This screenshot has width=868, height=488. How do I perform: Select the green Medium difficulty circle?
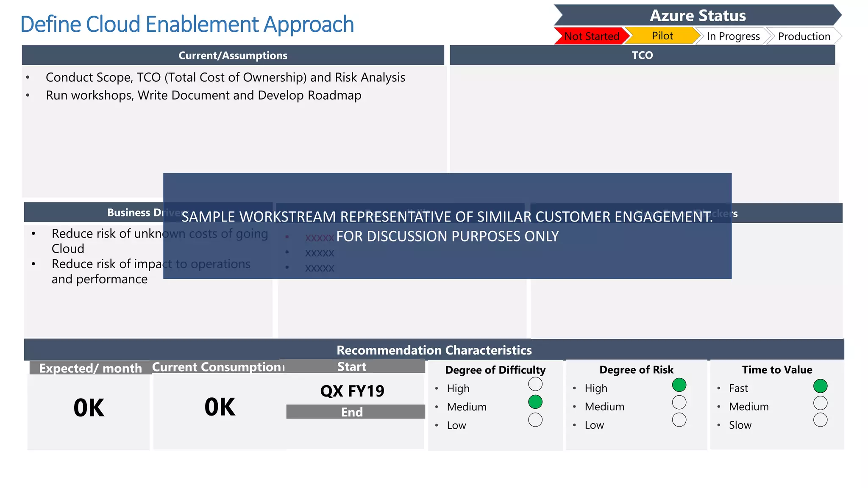click(535, 402)
